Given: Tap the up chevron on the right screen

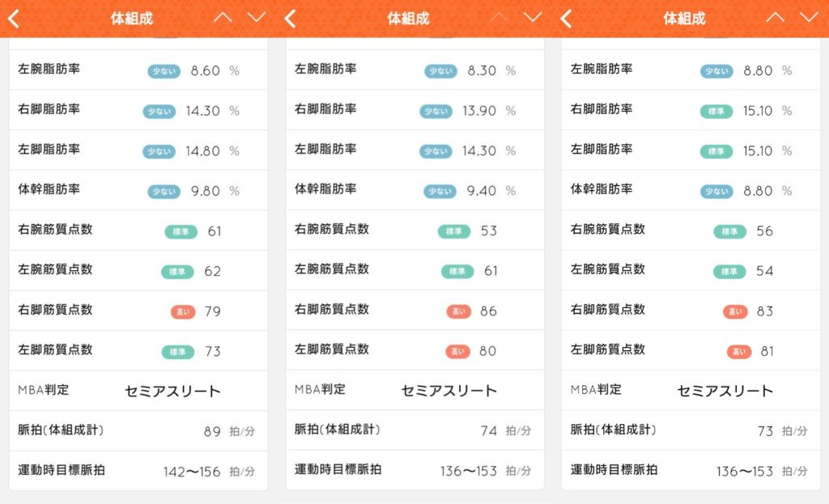Looking at the screenshot, I should pyautogui.click(x=775, y=18).
